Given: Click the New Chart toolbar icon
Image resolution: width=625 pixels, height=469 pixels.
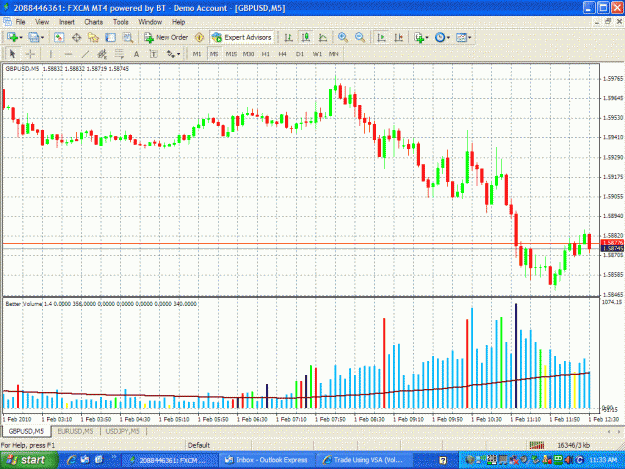Looking at the screenshot, I should (x=12, y=37).
